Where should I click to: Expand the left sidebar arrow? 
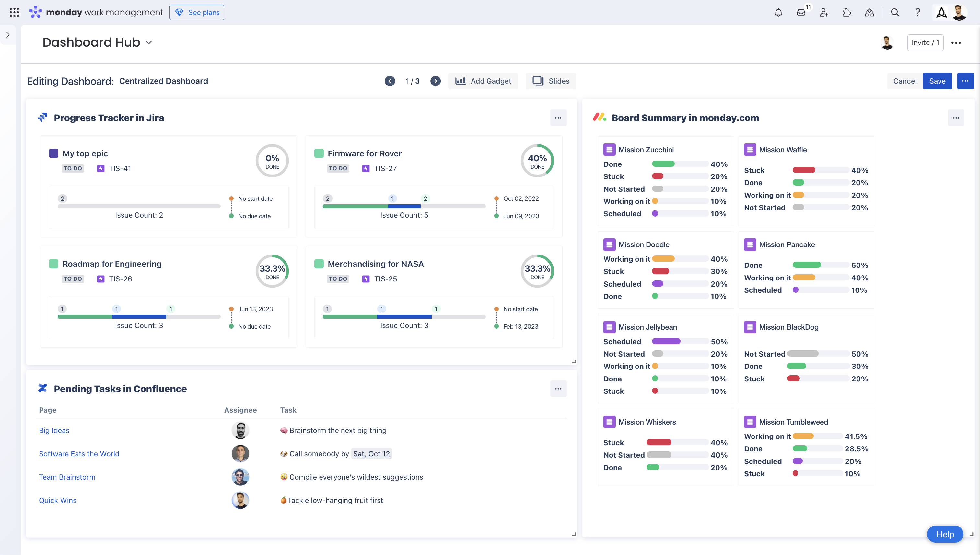point(8,35)
